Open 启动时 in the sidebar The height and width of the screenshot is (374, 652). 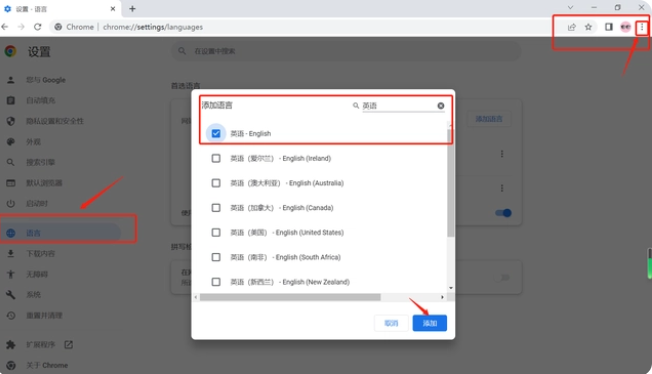[37, 203]
